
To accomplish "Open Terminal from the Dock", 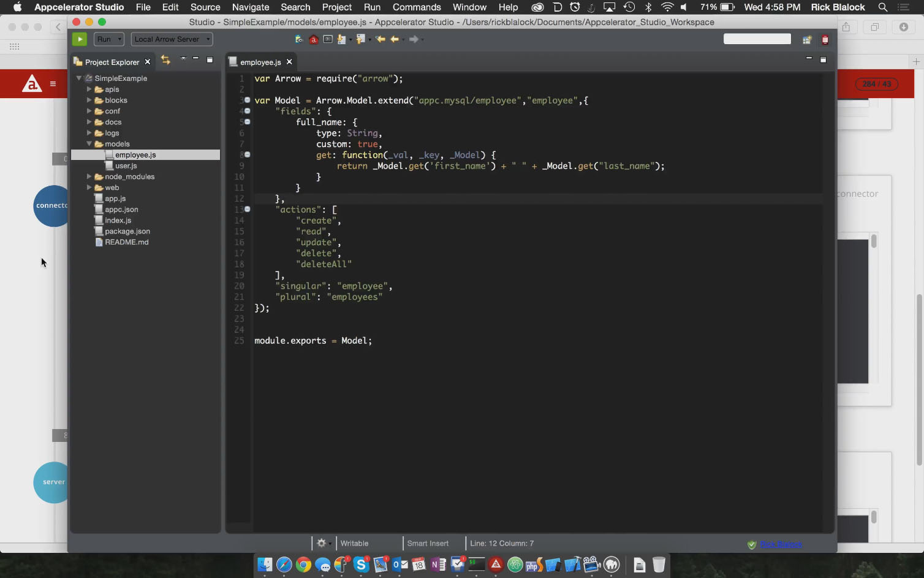I will coord(477,565).
